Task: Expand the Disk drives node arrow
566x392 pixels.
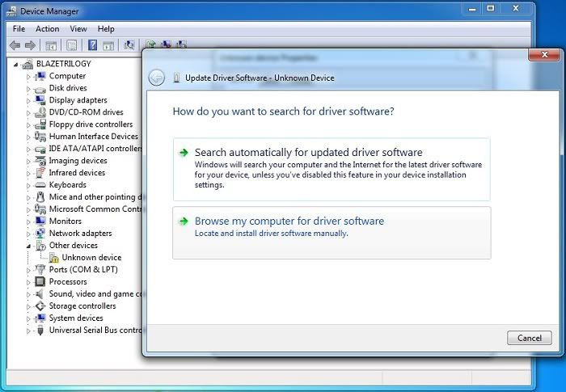Action: pos(28,88)
